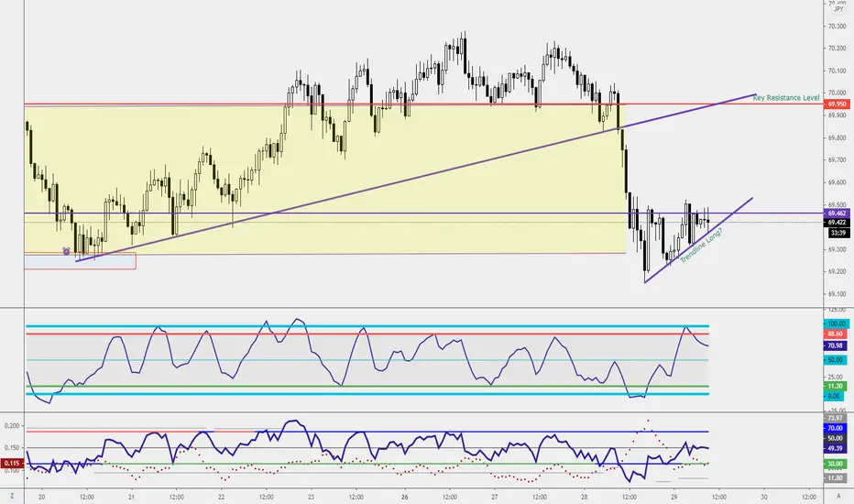Click the 69.700 price scale value
The image size is (854, 504).
(x=838, y=160)
